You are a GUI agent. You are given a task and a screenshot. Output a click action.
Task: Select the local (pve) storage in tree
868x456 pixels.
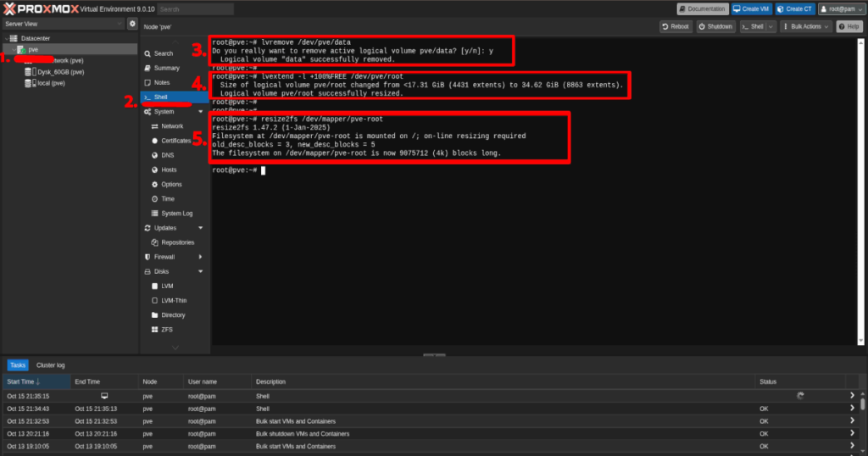coord(51,83)
